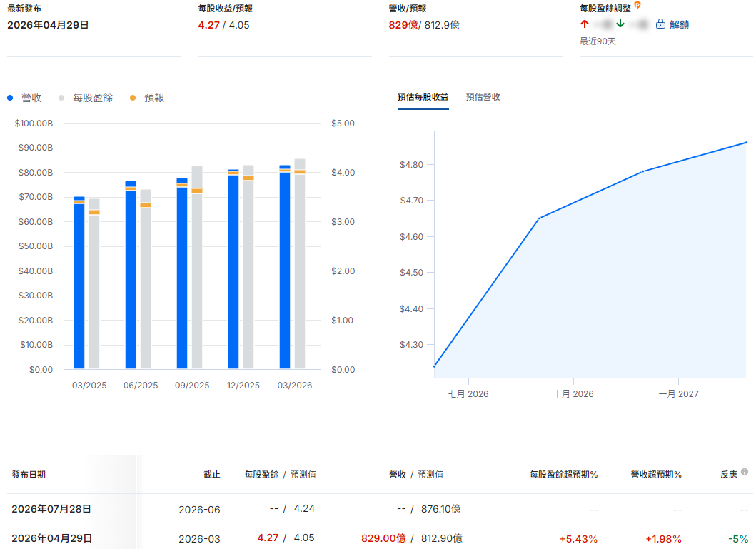Click the 2026-03 period cell

(199, 539)
